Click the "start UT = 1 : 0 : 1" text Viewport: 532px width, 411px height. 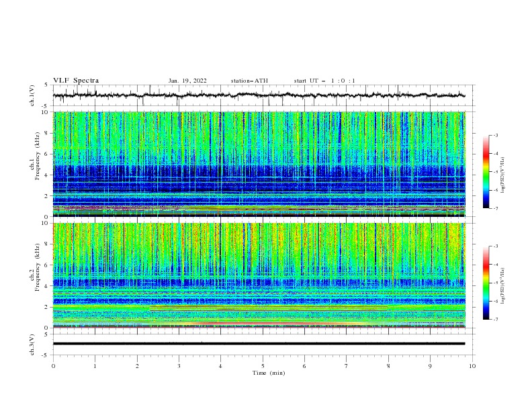(324, 81)
